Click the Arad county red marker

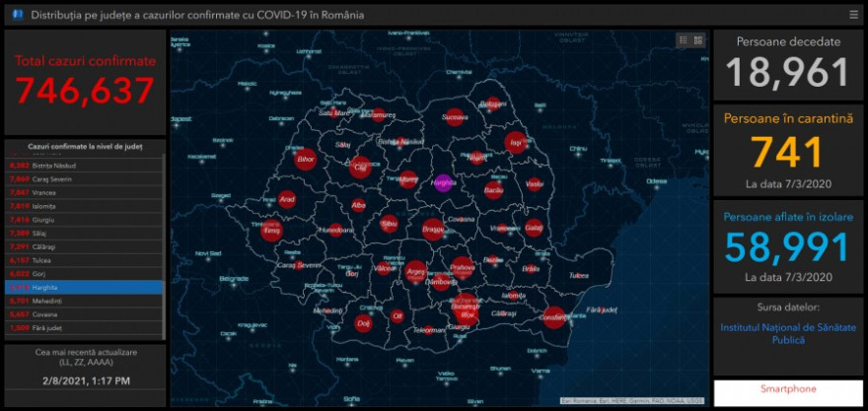[287, 199]
